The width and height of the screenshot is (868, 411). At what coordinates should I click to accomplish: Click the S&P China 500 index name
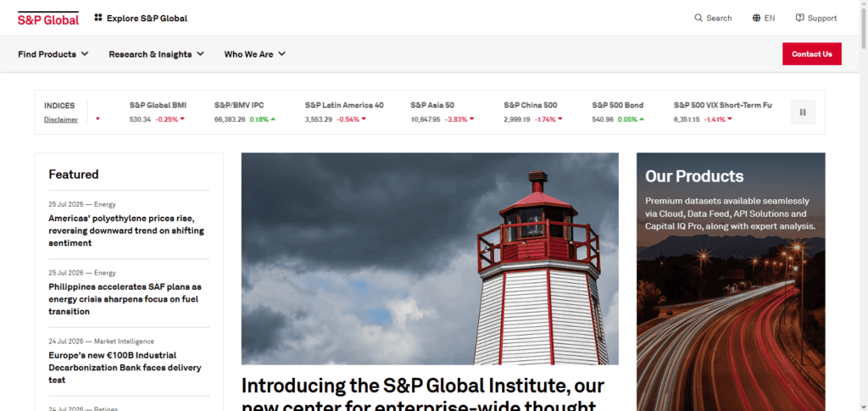pos(531,105)
